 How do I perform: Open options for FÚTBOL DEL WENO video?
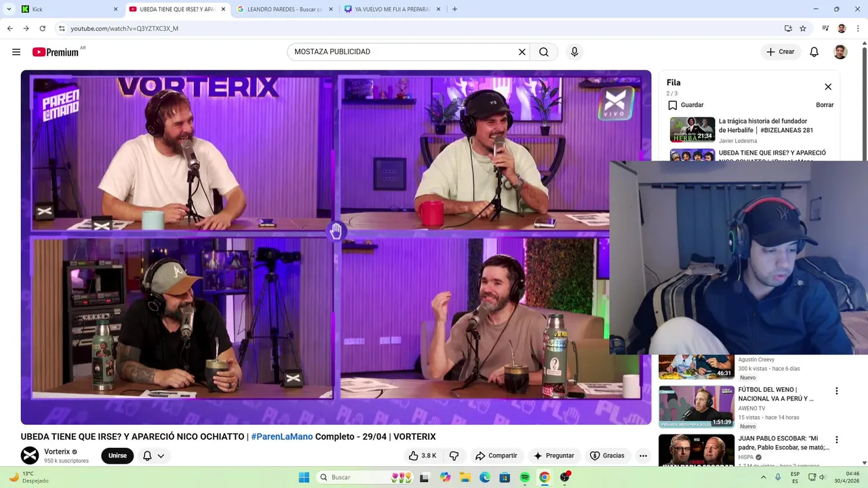point(836,391)
